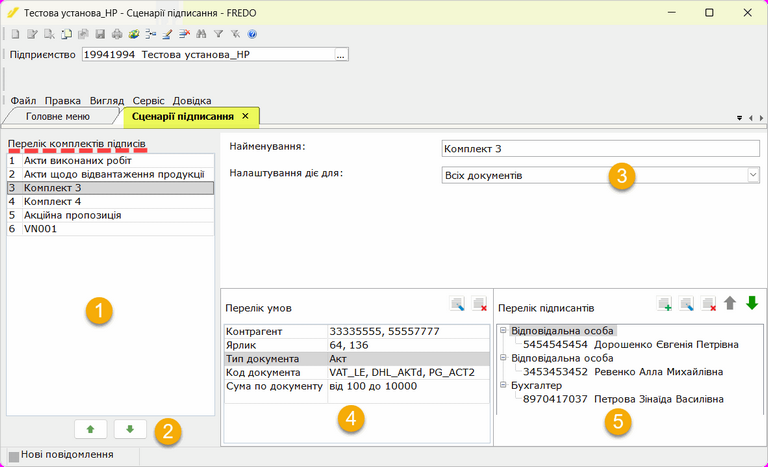
Task: Click the New document toolbar icon
Action: tap(16, 34)
